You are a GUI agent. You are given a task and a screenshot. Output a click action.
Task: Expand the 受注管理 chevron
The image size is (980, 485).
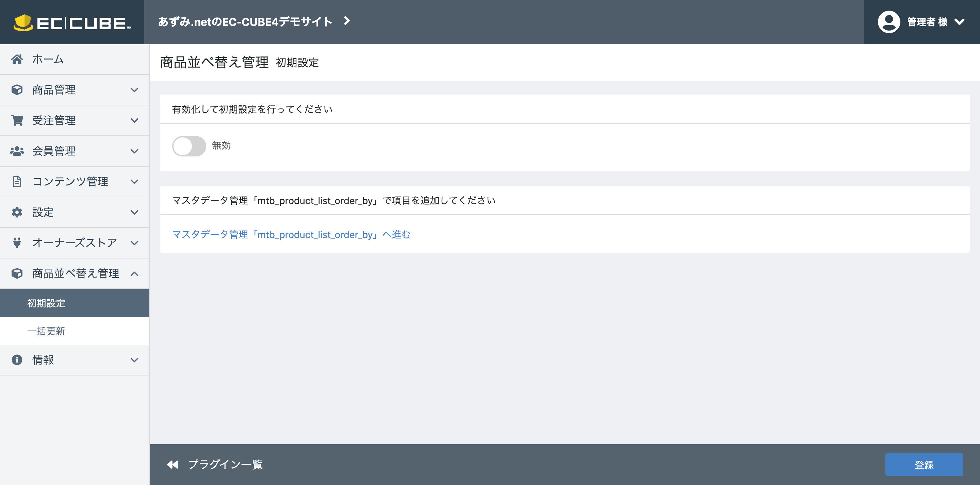pyautogui.click(x=134, y=121)
